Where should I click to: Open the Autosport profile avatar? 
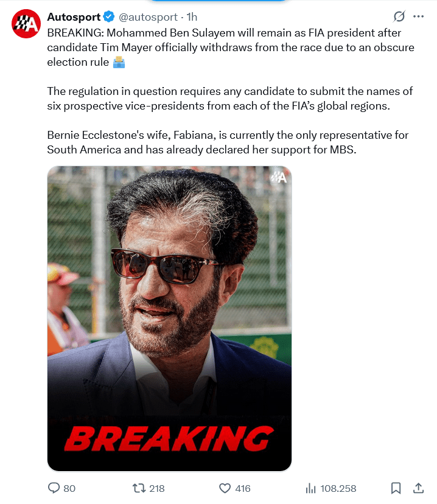pyautogui.click(x=26, y=24)
